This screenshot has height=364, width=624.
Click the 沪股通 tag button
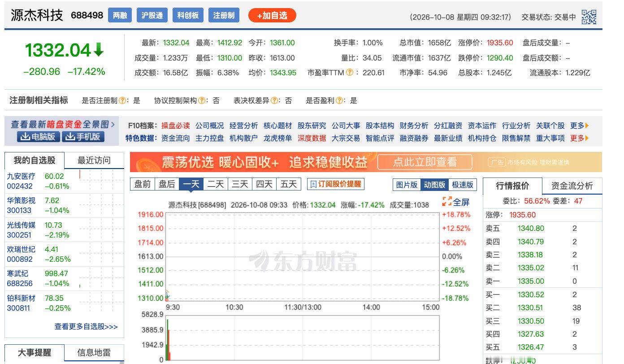pyautogui.click(x=152, y=15)
